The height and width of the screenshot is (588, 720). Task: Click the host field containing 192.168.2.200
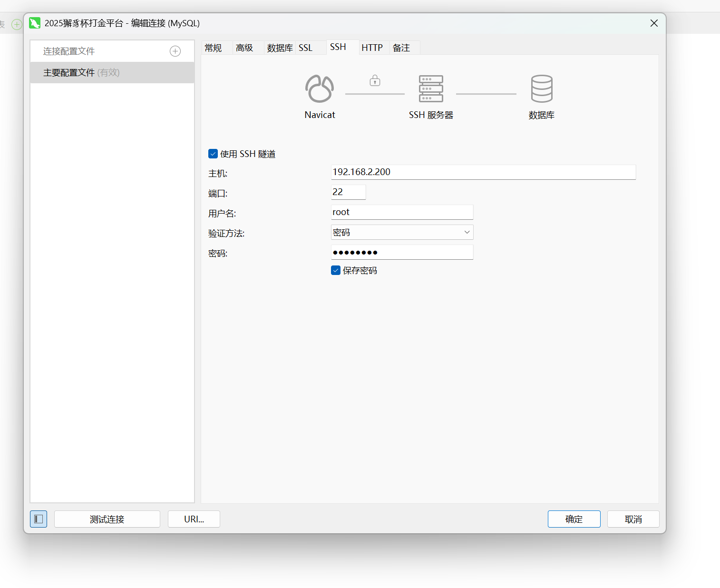[x=484, y=172]
